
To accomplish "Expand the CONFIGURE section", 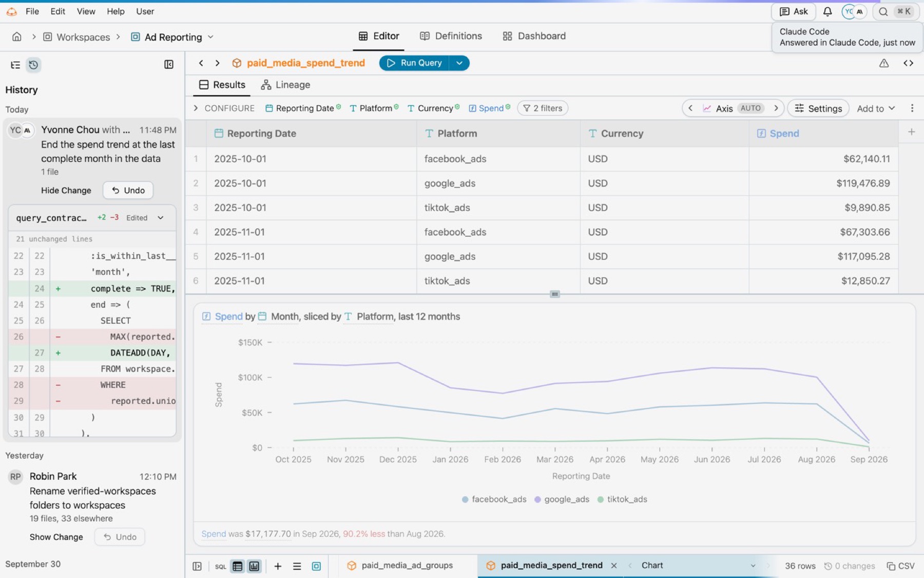I will 196,108.
